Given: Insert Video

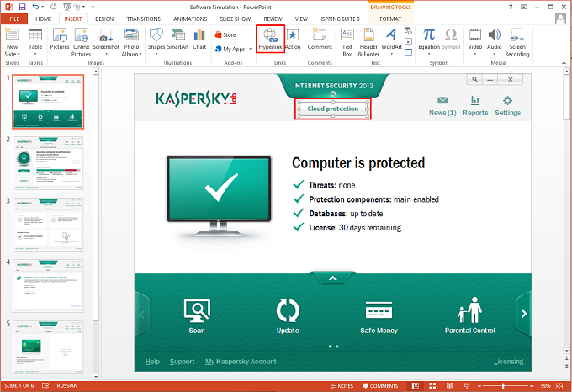Looking at the screenshot, I should pyautogui.click(x=475, y=41).
